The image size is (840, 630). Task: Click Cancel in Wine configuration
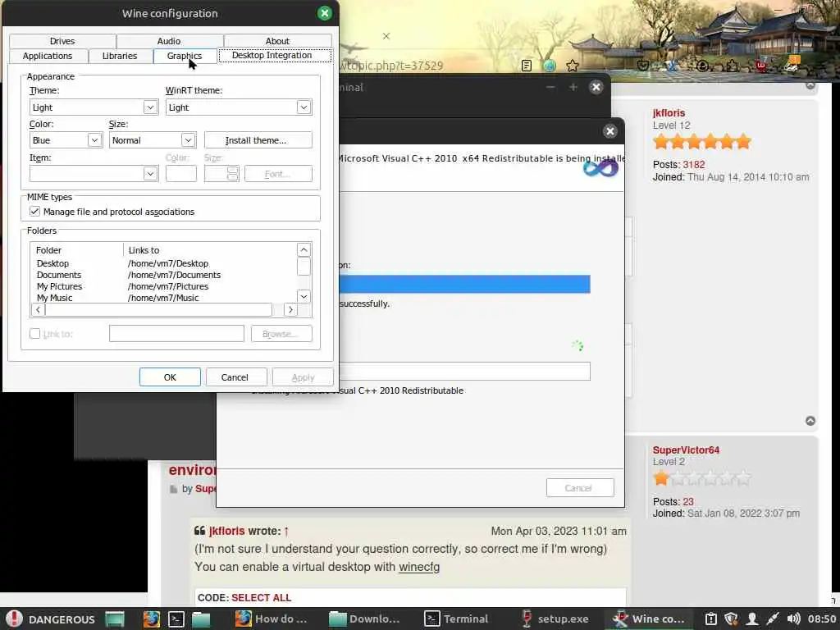tap(235, 377)
